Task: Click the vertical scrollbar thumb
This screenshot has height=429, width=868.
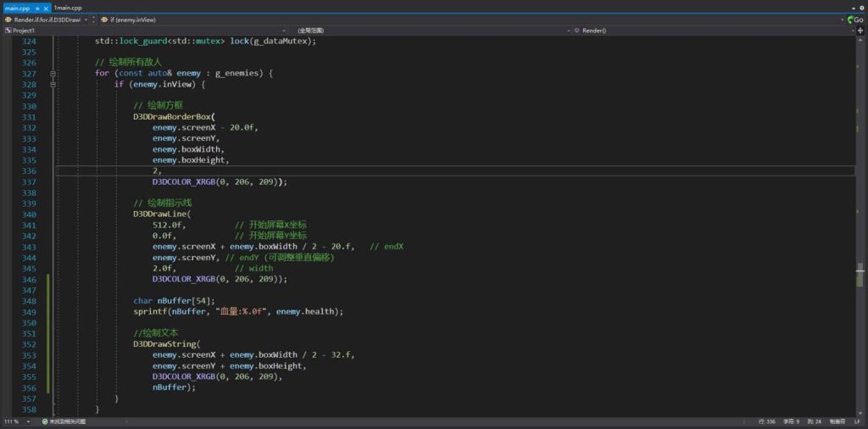Action: (860, 274)
